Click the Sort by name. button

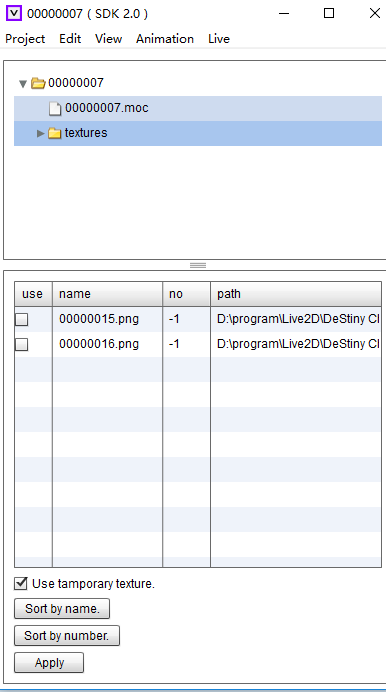coord(62,609)
